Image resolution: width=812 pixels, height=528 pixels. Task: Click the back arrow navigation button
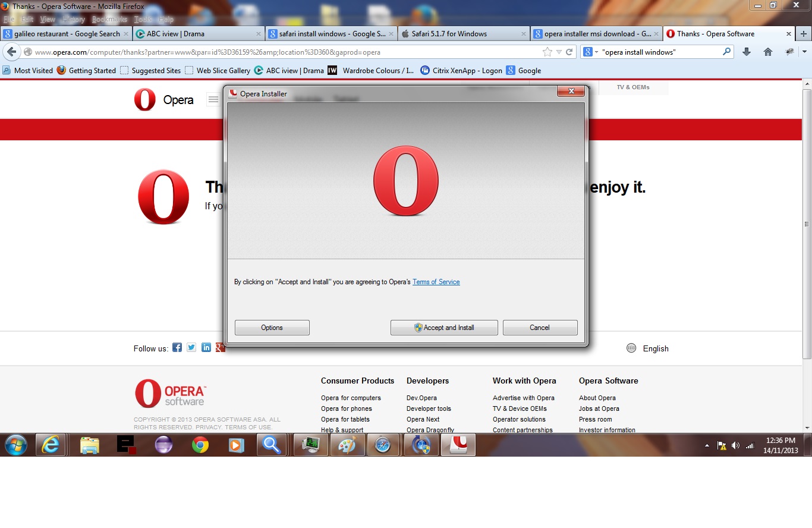[11, 52]
